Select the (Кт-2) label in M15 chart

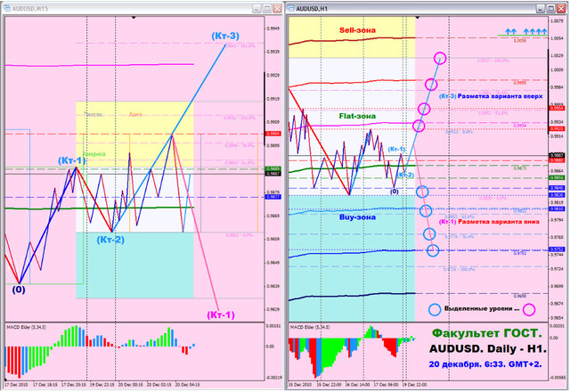[x=110, y=240]
